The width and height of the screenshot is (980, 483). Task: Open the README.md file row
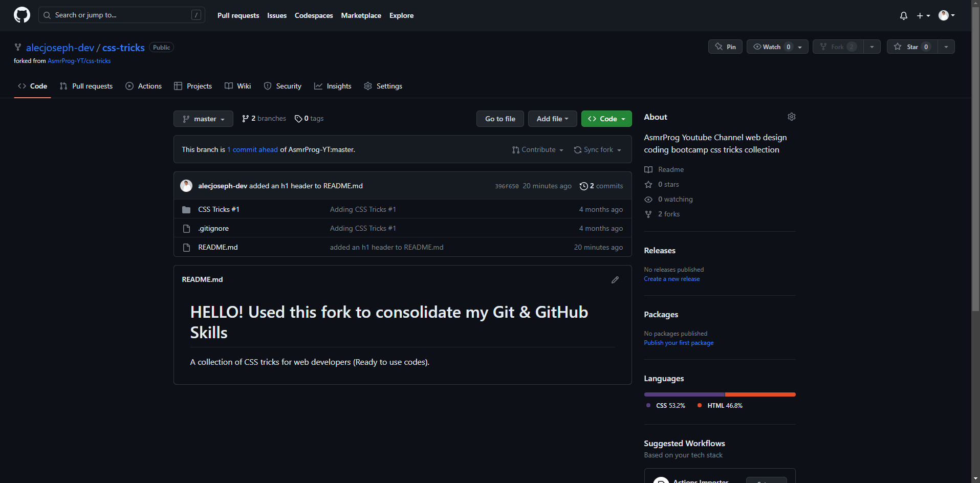(x=218, y=247)
